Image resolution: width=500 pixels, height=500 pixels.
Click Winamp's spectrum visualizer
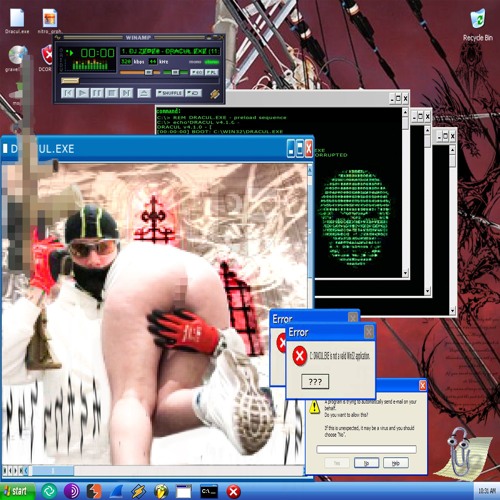pos(90,65)
